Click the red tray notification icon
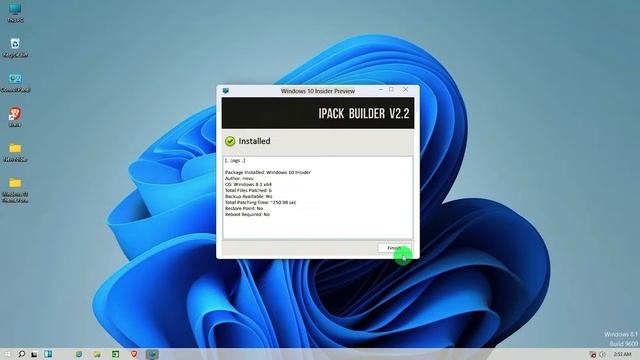This screenshot has height=360, width=640. (x=593, y=354)
